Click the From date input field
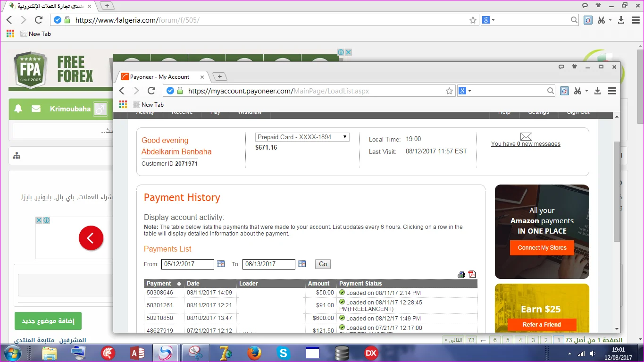This screenshot has width=644, height=362. click(x=187, y=264)
